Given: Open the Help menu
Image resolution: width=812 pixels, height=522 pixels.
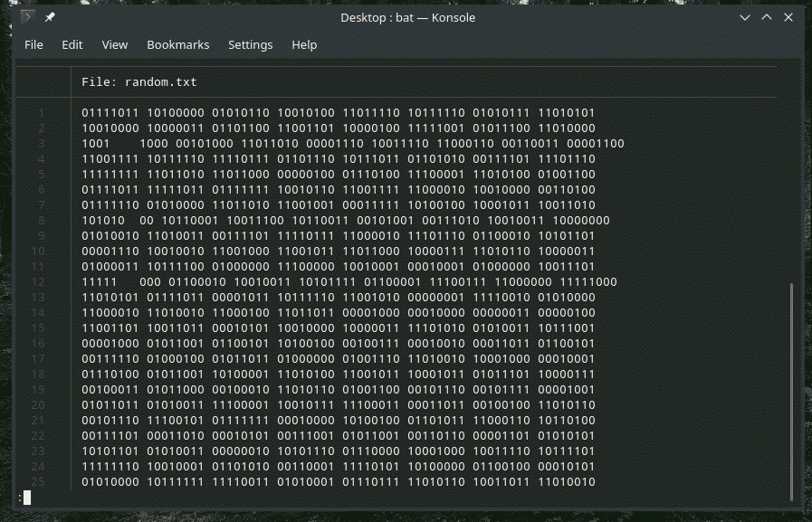Looking at the screenshot, I should [x=304, y=44].
